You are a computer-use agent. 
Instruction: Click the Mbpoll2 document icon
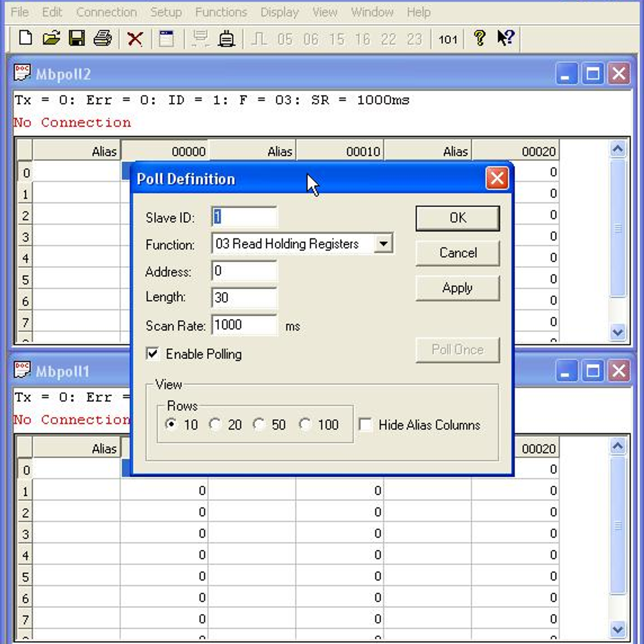point(23,73)
